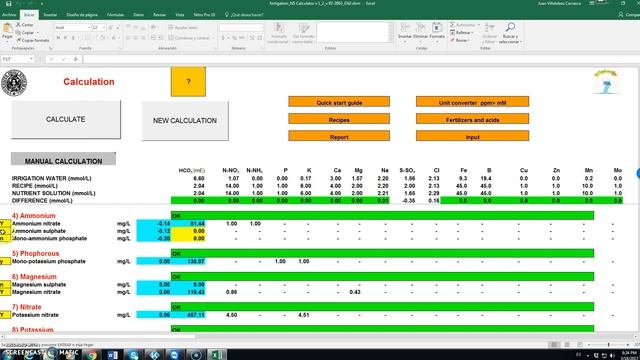Click the center align icon in Alineación
The width and height of the screenshot is (640, 360).
pos(136,38)
